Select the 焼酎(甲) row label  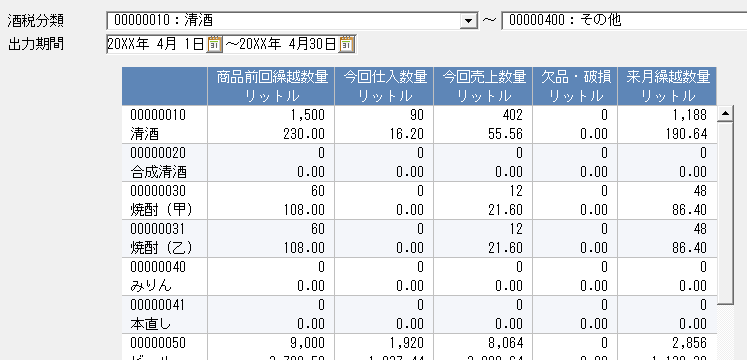[162, 210]
